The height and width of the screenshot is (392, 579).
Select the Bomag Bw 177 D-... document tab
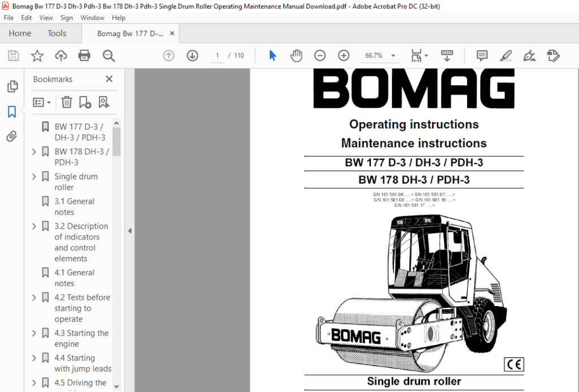[x=130, y=33]
